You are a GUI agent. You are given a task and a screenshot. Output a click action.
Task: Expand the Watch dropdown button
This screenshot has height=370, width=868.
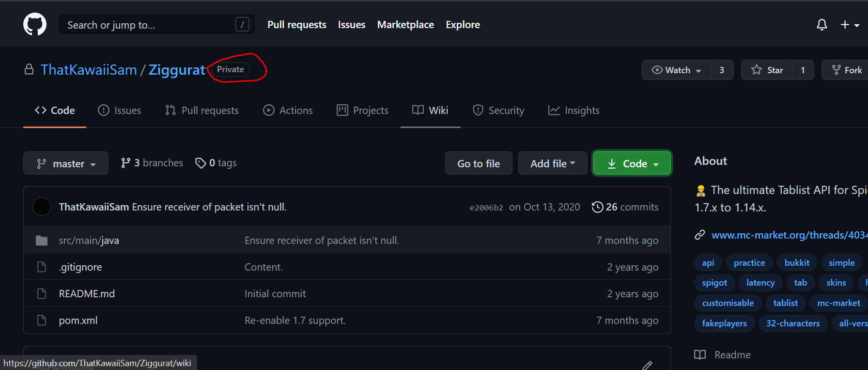coord(677,70)
